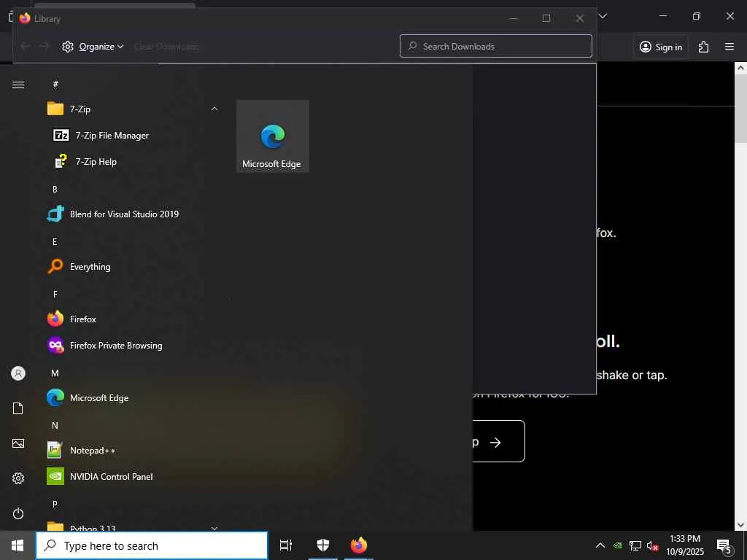Jump to letter N header
The width and height of the screenshot is (747, 560).
[55, 426]
